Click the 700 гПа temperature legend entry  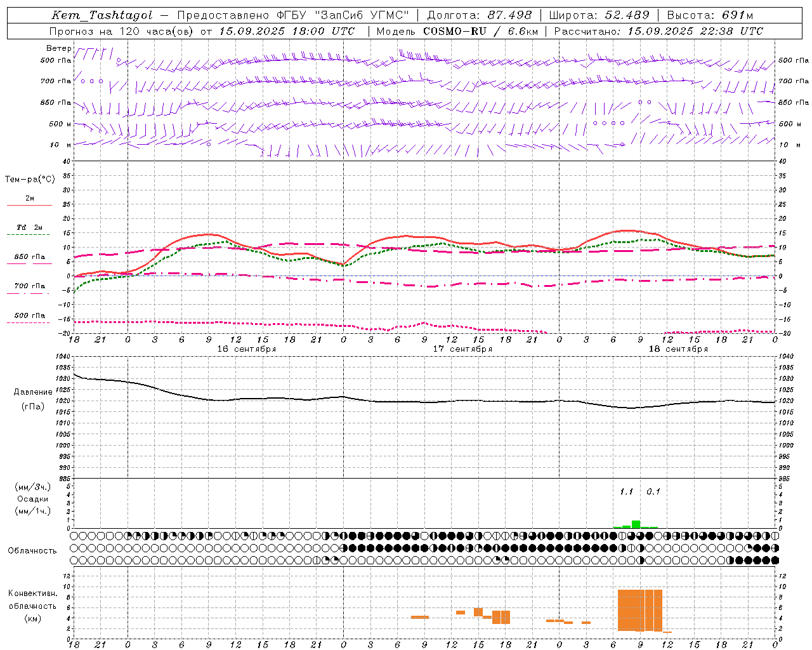click(29, 286)
